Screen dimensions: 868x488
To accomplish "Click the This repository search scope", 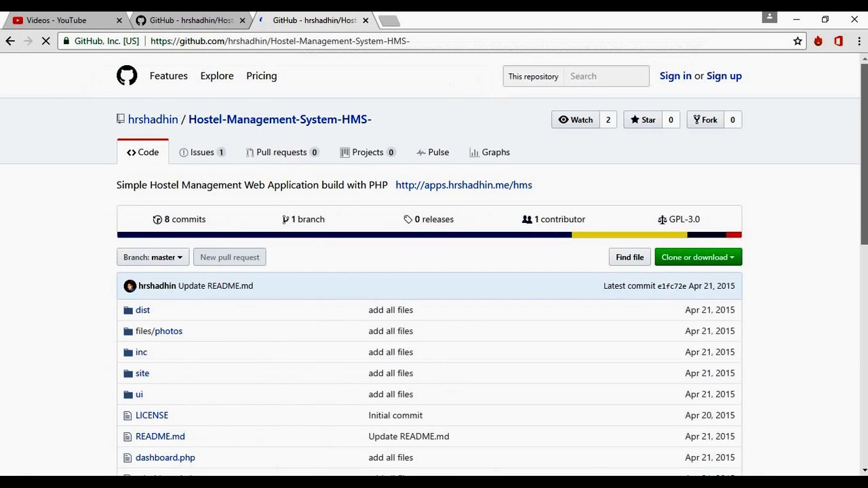I will point(533,77).
